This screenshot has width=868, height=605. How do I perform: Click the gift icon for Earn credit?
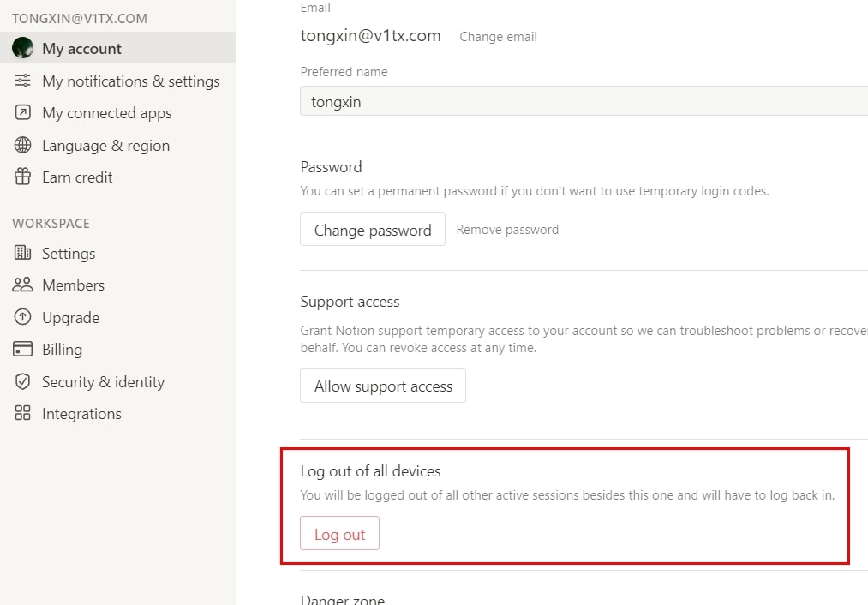[x=23, y=177]
